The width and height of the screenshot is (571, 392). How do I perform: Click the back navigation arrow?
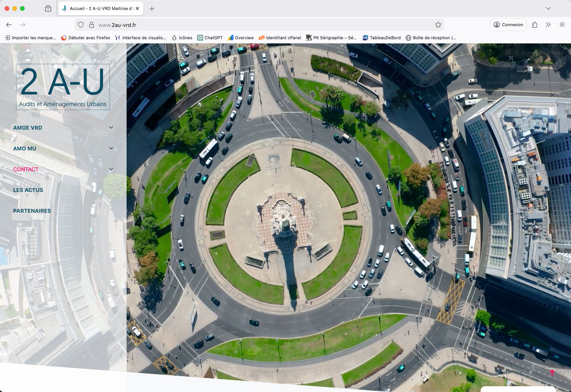tap(9, 25)
